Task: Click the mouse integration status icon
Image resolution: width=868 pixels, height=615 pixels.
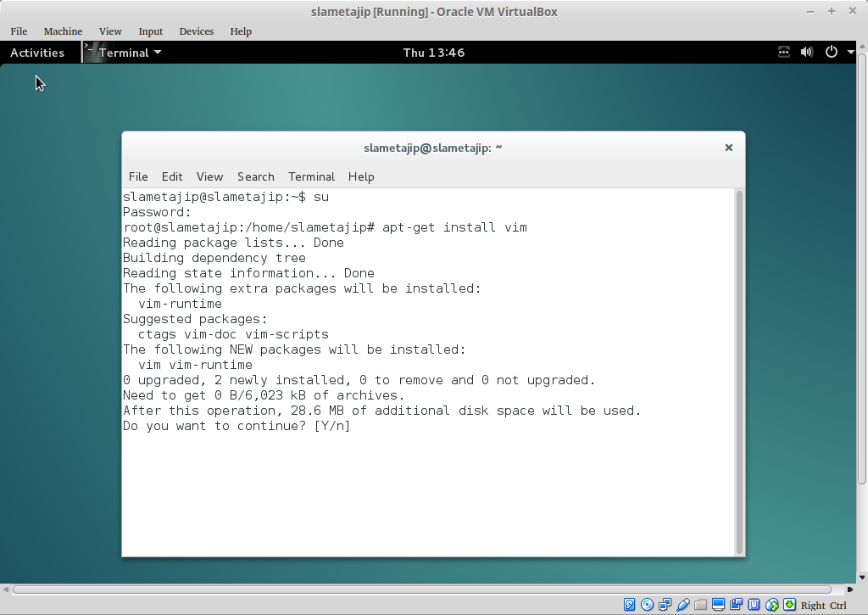Action: pos(771,605)
